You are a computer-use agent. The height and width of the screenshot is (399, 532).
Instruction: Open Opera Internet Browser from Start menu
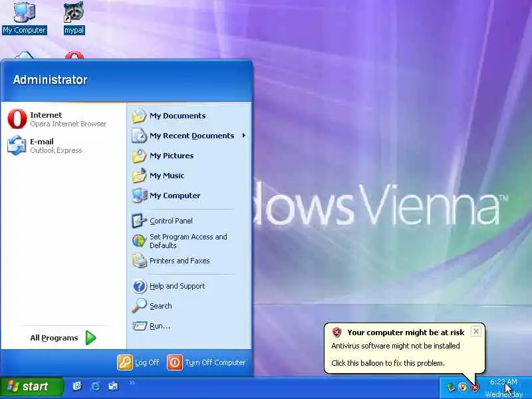[63, 119]
